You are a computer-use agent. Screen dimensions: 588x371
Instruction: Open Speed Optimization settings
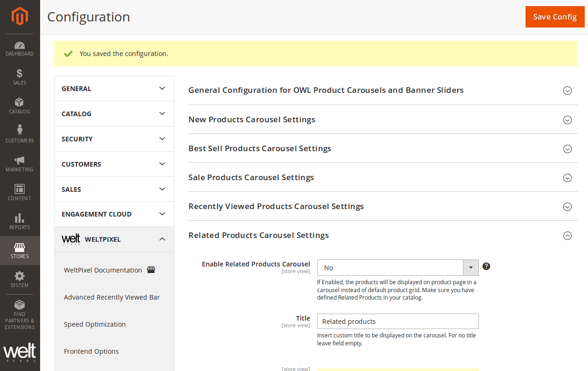(95, 324)
